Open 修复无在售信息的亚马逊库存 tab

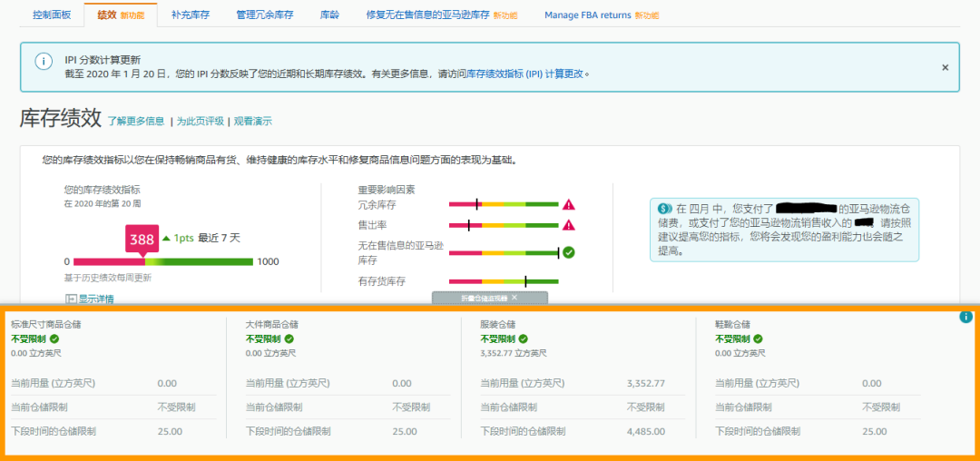point(442,15)
